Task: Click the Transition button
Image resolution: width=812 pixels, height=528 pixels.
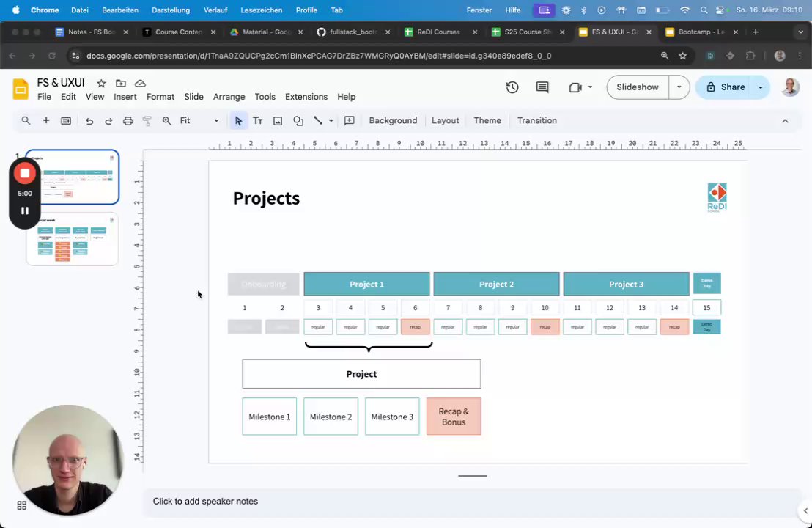Action: [537, 121]
